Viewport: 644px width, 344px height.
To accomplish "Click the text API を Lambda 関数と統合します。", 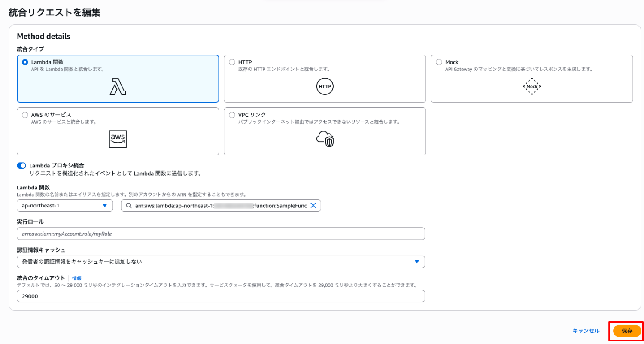I will 67,69.
